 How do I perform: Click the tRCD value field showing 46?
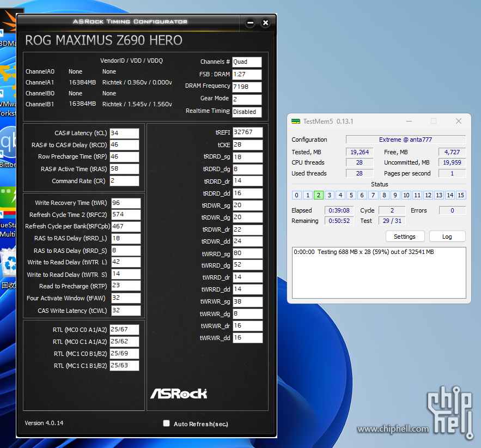click(x=124, y=145)
